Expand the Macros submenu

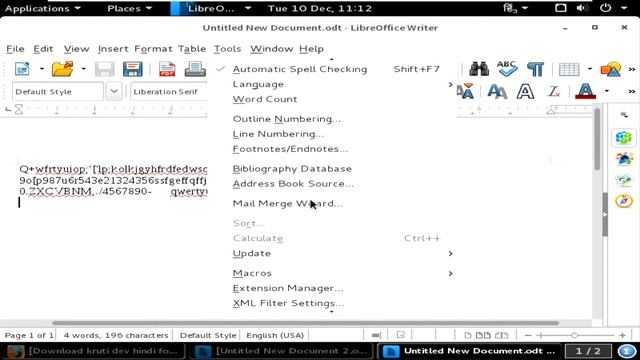coord(331,273)
